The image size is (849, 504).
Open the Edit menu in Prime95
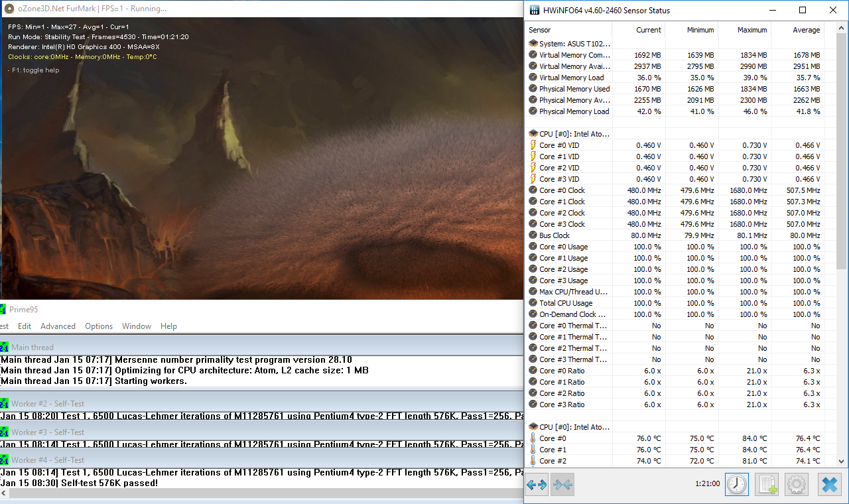tap(25, 326)
